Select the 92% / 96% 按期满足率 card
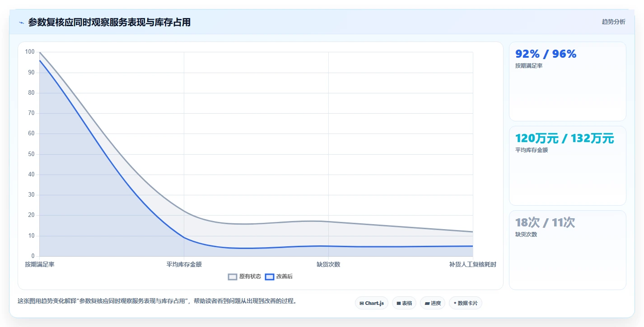This screenshot has width=644, height=327. (x=568, y=81)
